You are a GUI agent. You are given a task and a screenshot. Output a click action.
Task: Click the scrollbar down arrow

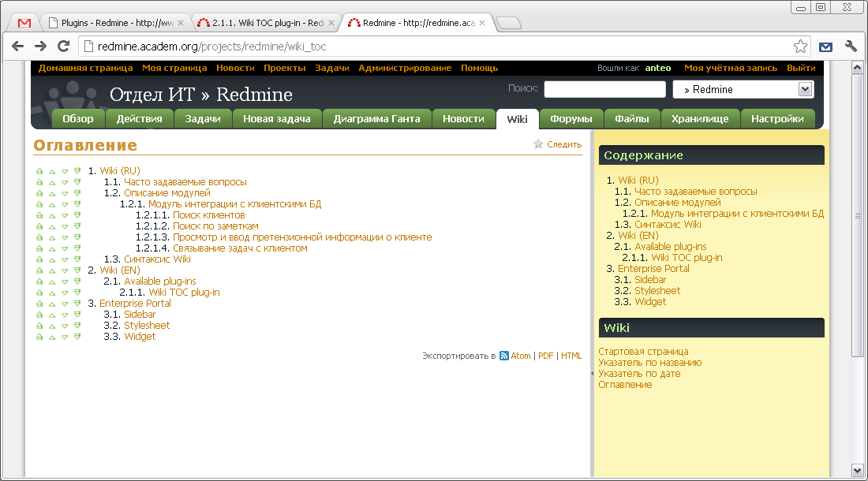(x=858, y=471)
